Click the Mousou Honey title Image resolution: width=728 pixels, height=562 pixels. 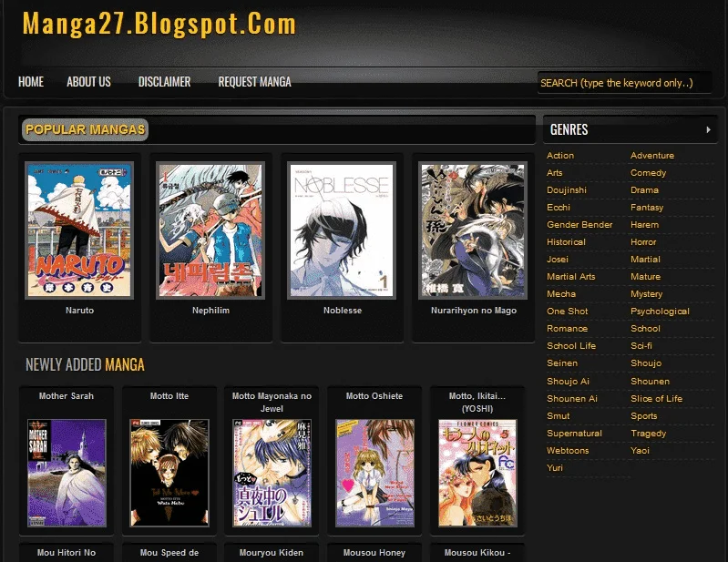click(x=374, y=553)
